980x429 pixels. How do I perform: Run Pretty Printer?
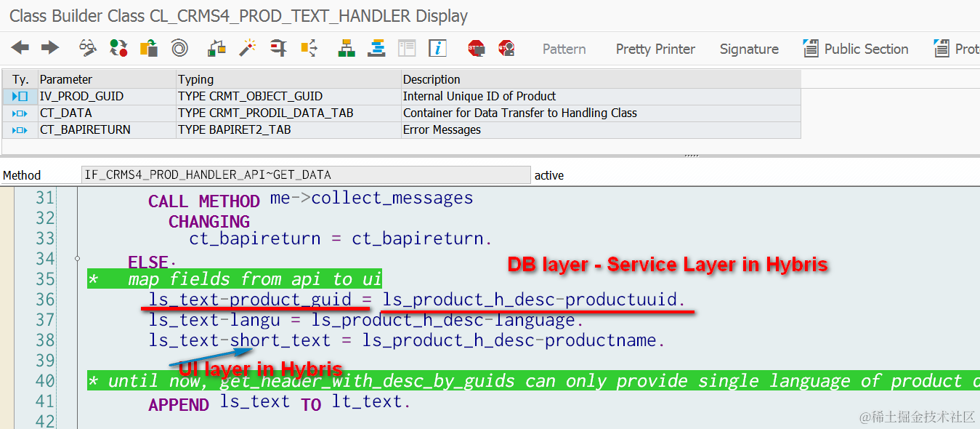(655, 49)
